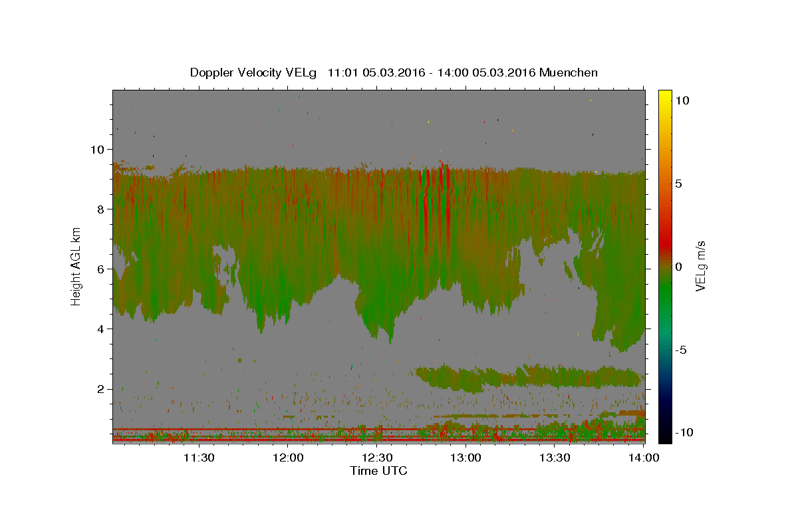This screenshot has width=798, height=532.
Task: Click the 14:00 time axis label
Action: click(x=644, y=458)
